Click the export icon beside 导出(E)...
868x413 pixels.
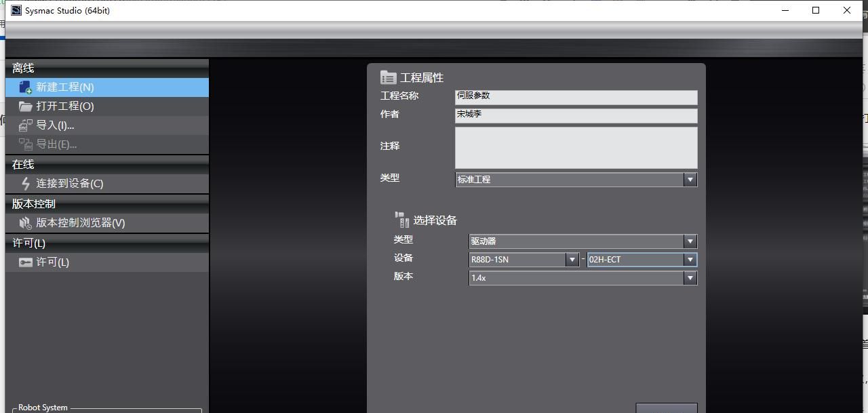point(25,144)
